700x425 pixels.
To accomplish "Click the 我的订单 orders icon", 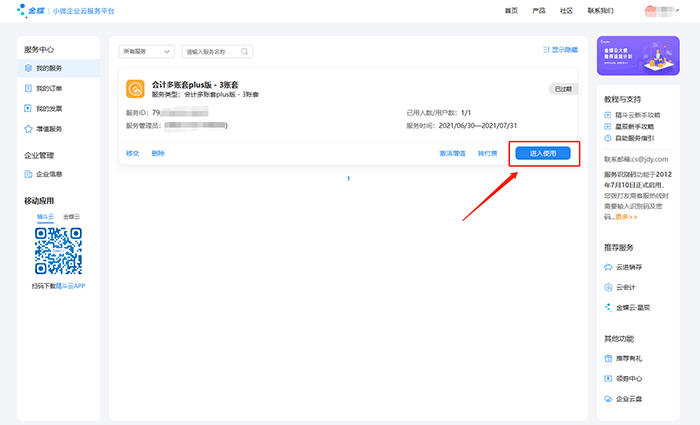I will (28, 88).
